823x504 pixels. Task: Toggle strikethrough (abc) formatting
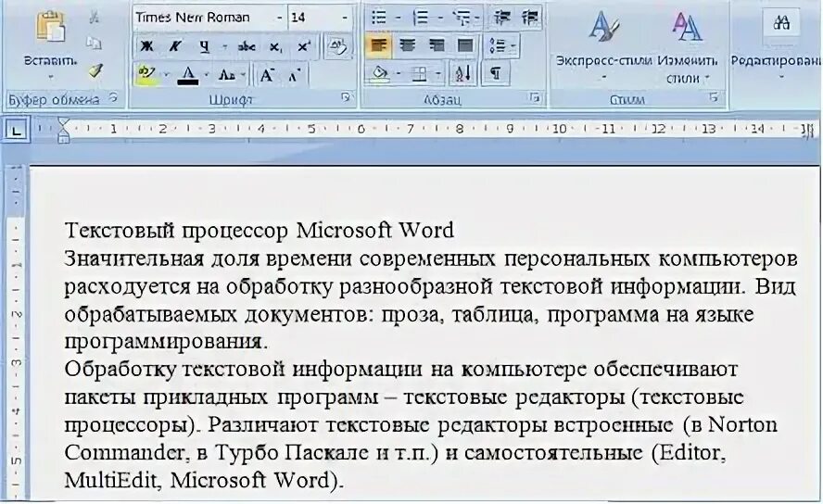click(247, 46)
